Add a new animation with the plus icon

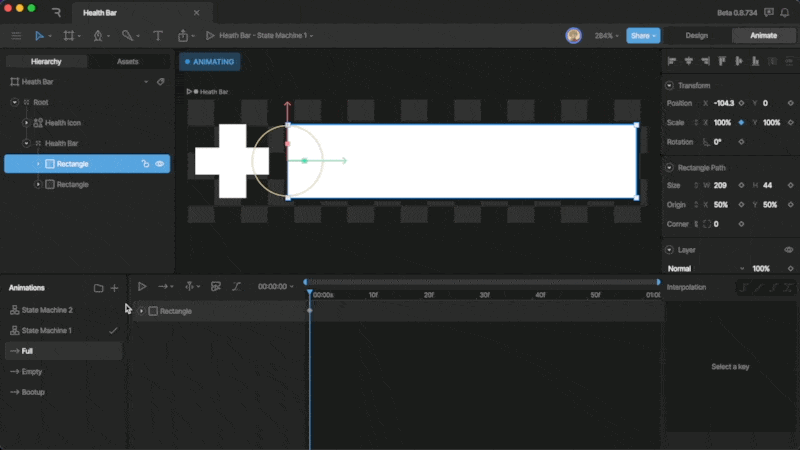114,288
